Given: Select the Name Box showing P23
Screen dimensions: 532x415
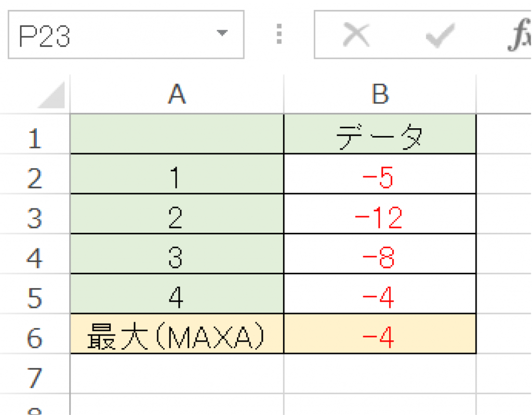Looking at the screenshot, I should [104, 33].
